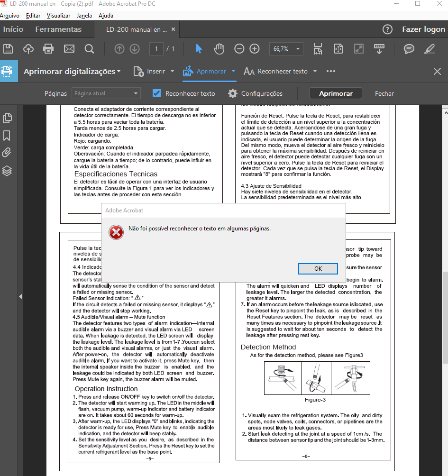Viewport: 448px width, 476px height.
Task: Expand the Aprimorar tool dropdown arrow
Action: [233, 71]
